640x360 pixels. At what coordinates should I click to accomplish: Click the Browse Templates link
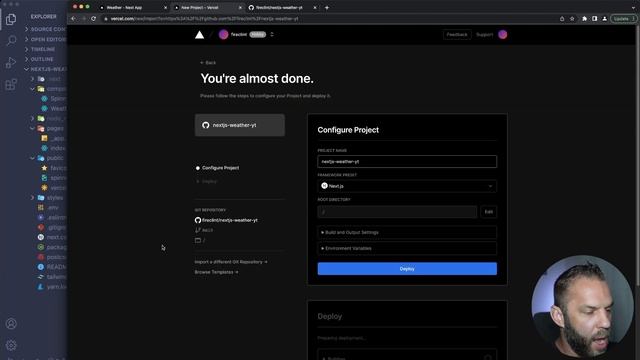[x=216, y=272]
